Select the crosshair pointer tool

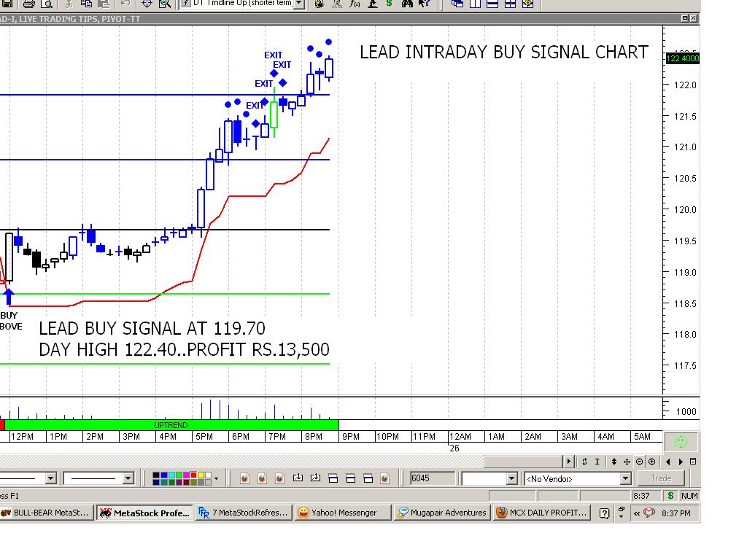coord(149,4)
